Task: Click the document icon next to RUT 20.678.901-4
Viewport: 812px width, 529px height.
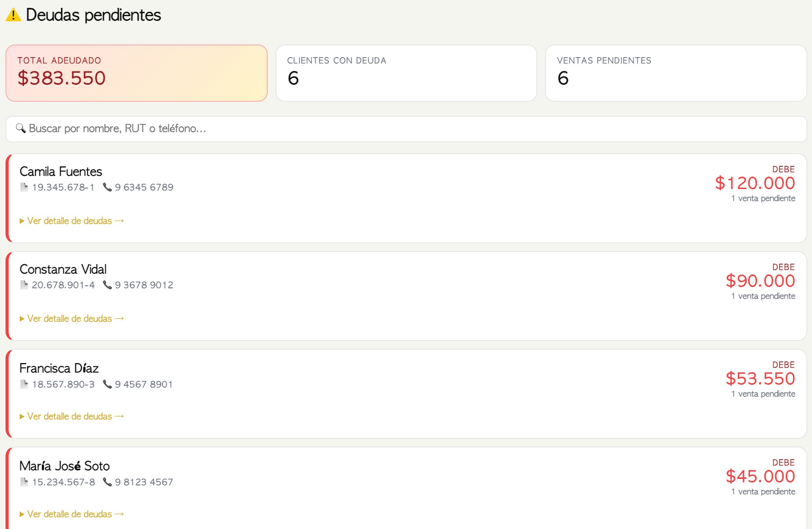Action: click(24, 285)
